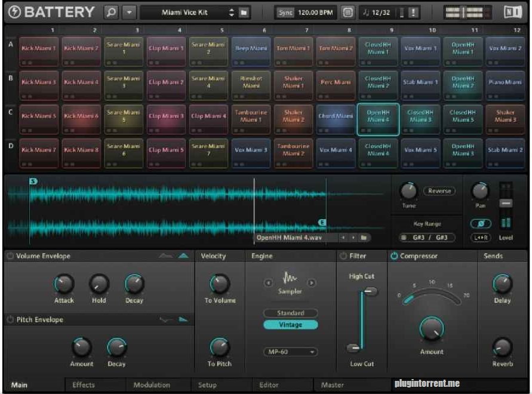Viewport: 532px width, 394px height.
Task: Click the Sends Delay knob
Action: (x=503, y=284)
